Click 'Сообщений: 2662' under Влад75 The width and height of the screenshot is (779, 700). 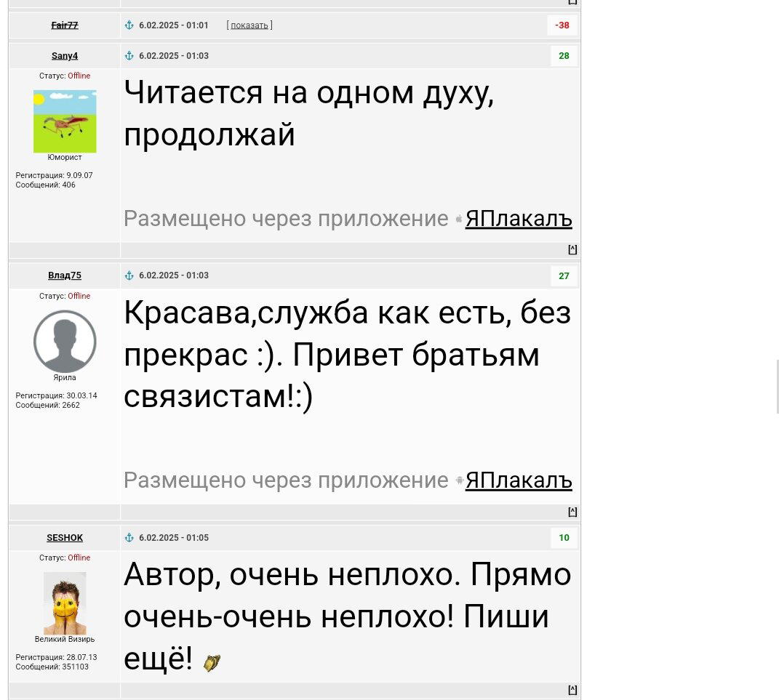[x=48, y=405]
